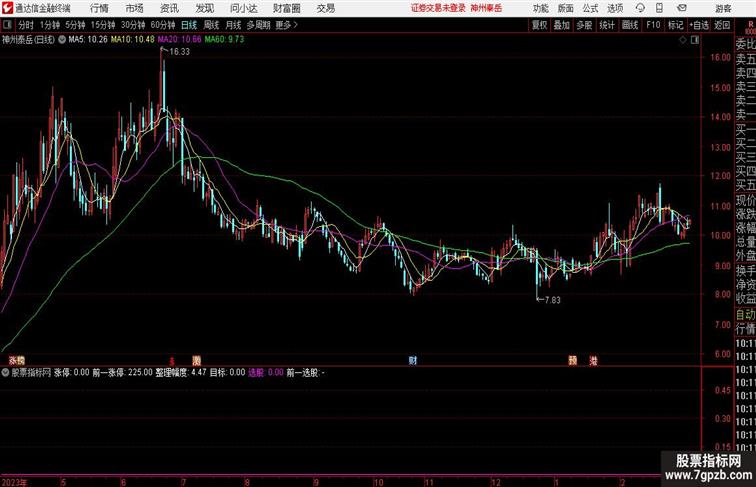Image resolution: width=756 pixels, height=487 pixels.
Task: Open the mail envelope icon
Action: pos(682,8)
